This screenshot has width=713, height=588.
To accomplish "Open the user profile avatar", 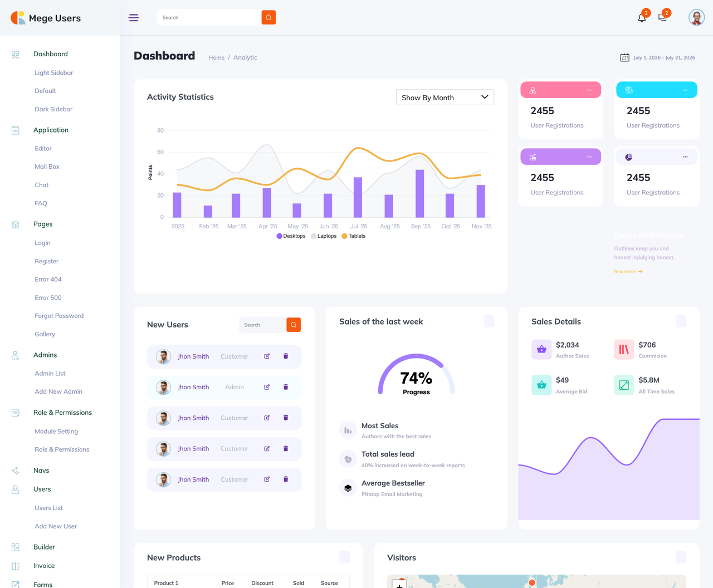I will point(696,17).
